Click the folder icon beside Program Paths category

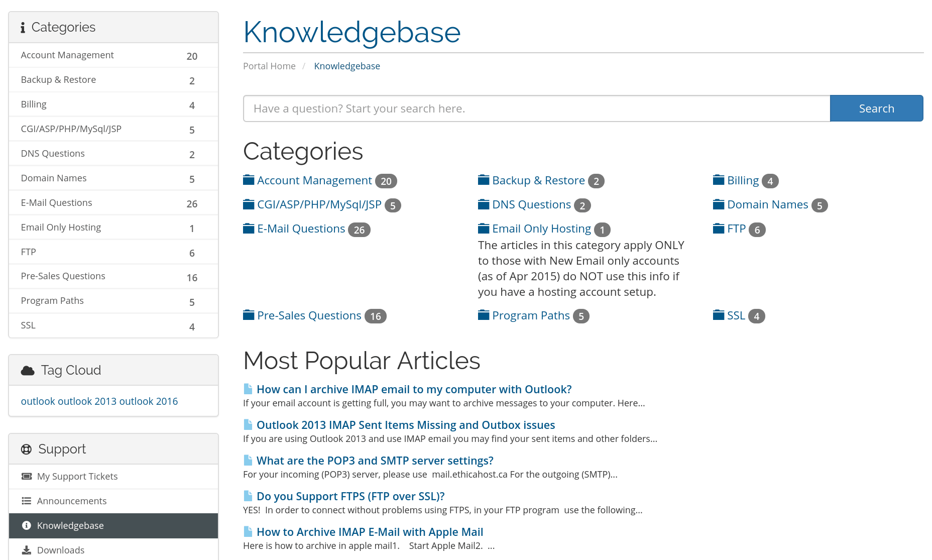click(484, 315)
